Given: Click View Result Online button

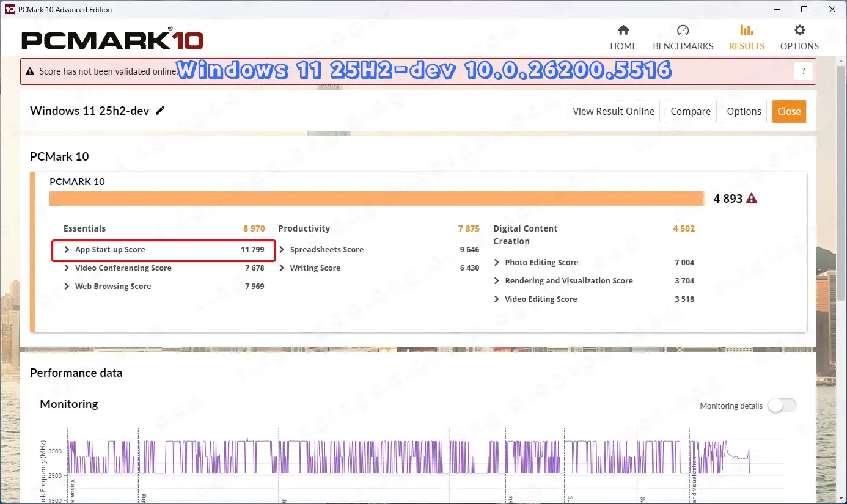Looking at the screenshot, I should coord(614,111).
